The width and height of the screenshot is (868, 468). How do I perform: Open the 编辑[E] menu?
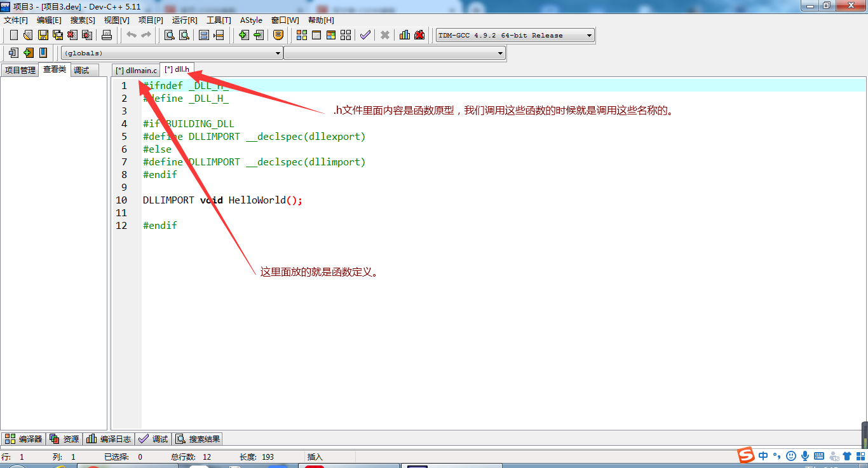point(49,20)
